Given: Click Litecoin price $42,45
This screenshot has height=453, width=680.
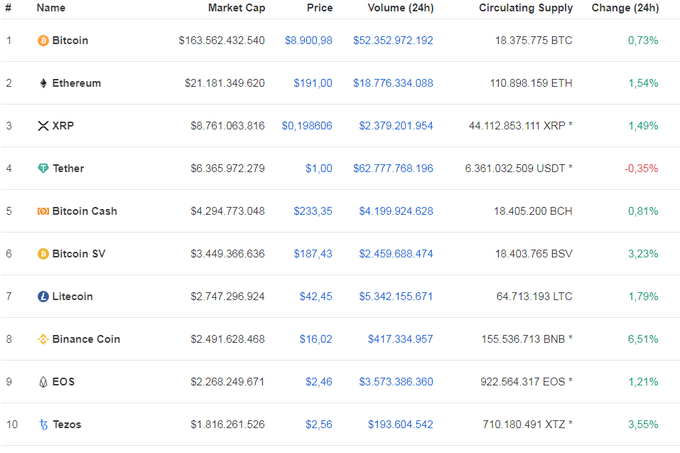Looking at the screenshot, I should click(x=316, y=297).
